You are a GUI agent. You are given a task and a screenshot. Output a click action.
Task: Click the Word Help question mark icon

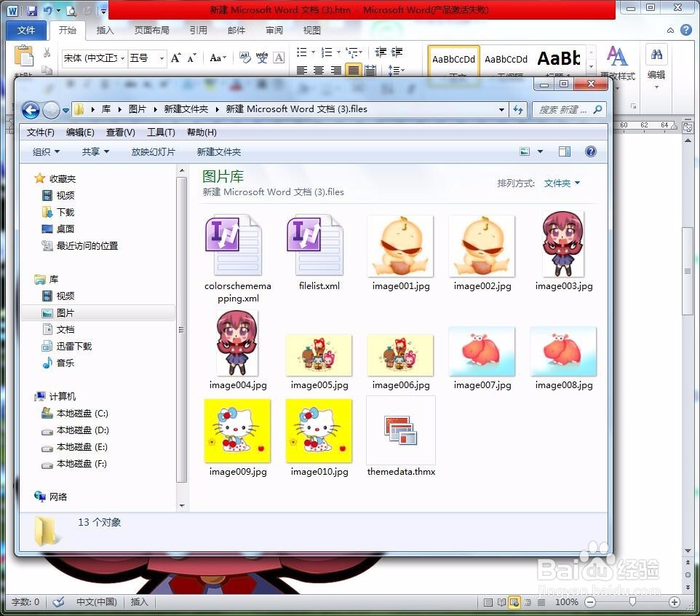click(x=686, y=30)
